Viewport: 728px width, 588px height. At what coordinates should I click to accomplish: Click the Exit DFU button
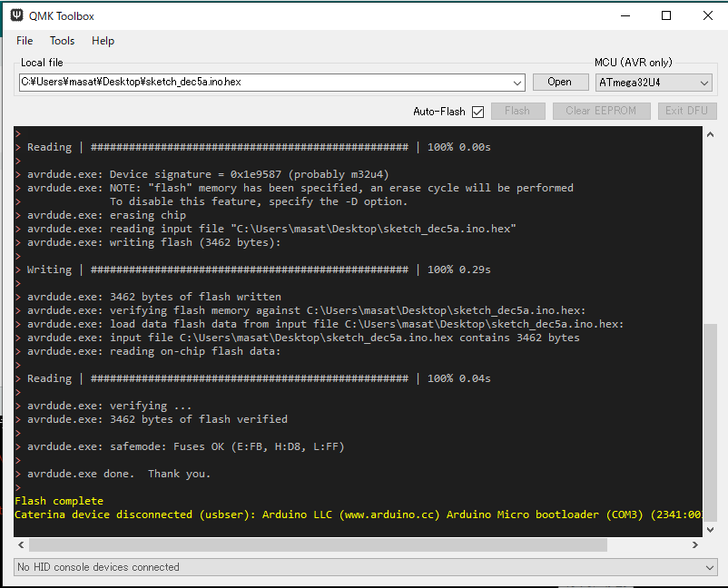(x=686, y=111)
